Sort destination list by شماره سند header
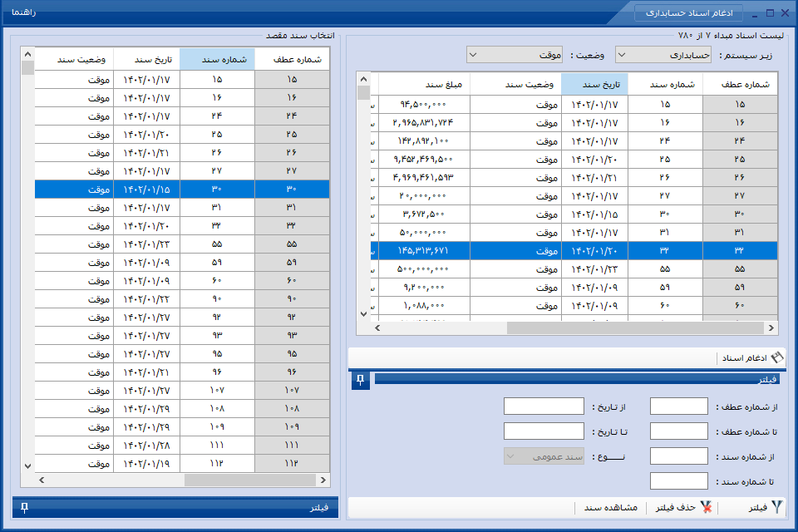The width and height of the screenshot is (798, 532). (217, 60)
